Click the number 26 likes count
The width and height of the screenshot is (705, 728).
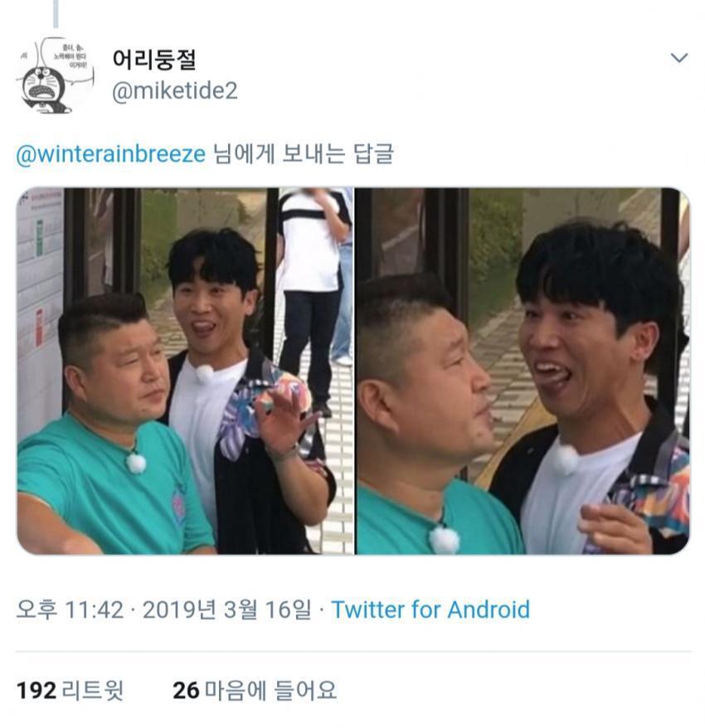coord(186,691)
